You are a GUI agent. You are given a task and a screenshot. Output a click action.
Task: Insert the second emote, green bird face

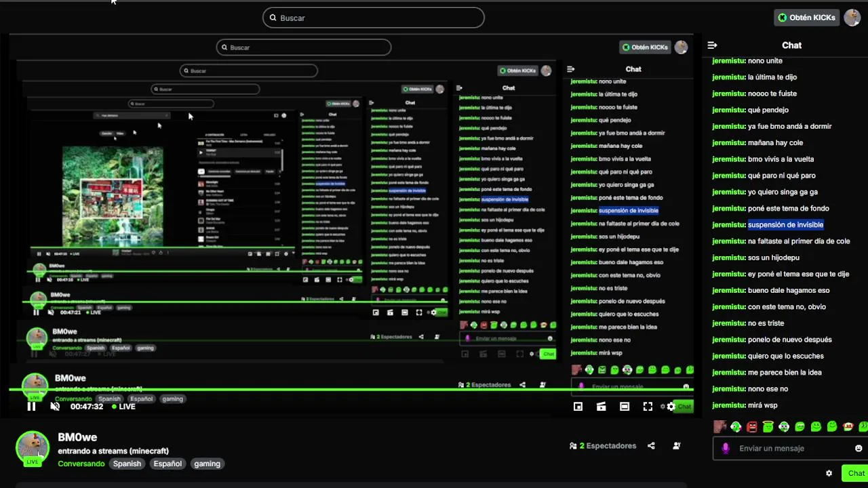[736, 427]
